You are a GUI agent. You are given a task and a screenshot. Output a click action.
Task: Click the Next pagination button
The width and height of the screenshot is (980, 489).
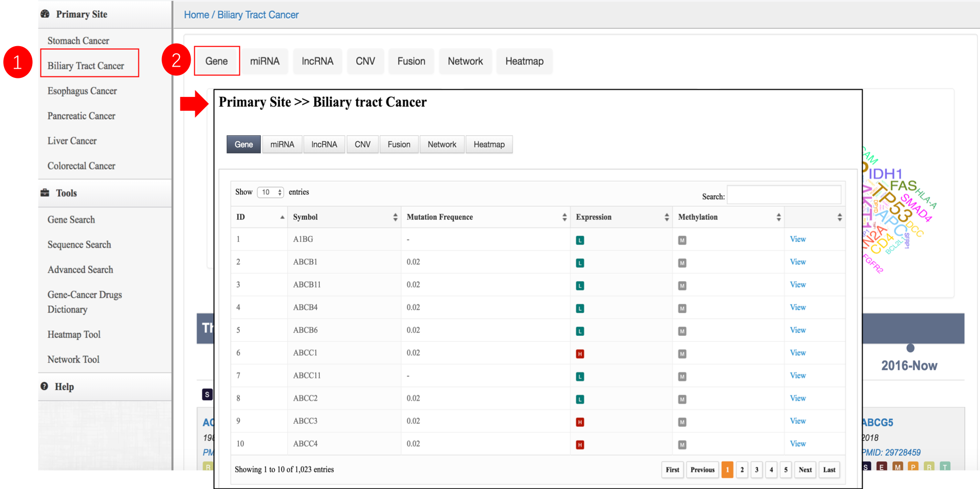coord(805,470)
